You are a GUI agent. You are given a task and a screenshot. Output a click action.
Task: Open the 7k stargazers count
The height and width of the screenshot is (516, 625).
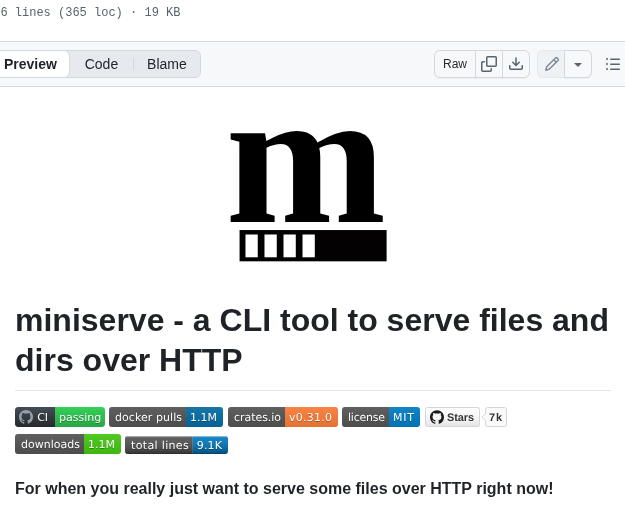495,417
